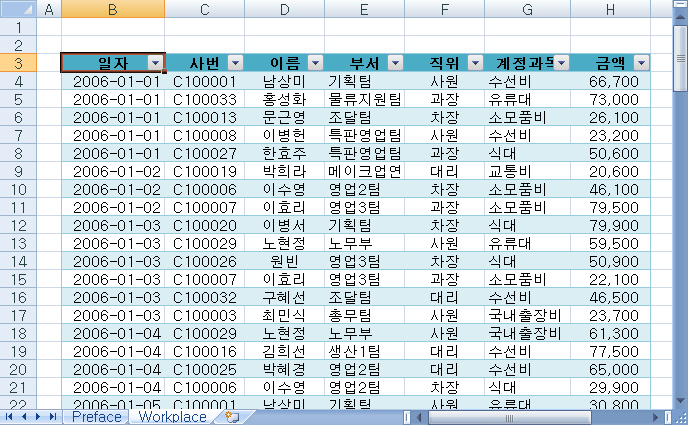Click amount 46,100 cell

click(x=610, y=189)
